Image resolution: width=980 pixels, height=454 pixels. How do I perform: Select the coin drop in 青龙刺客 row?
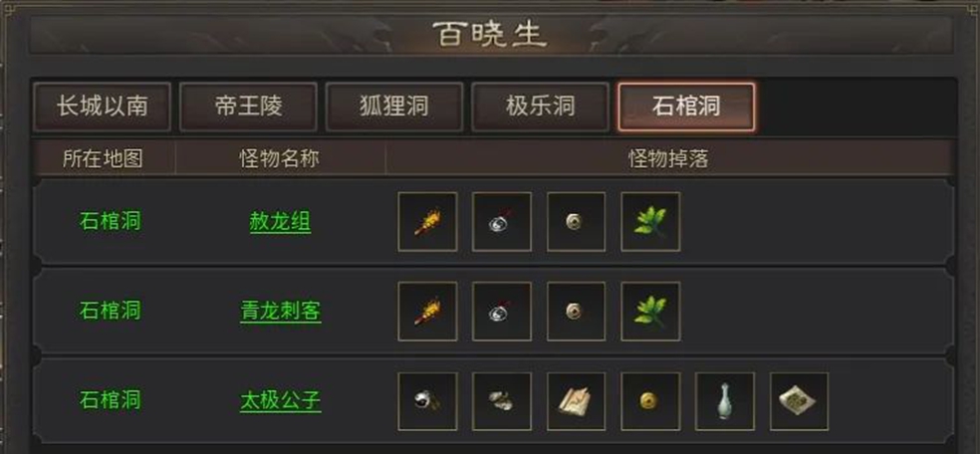tap(577, 312)
